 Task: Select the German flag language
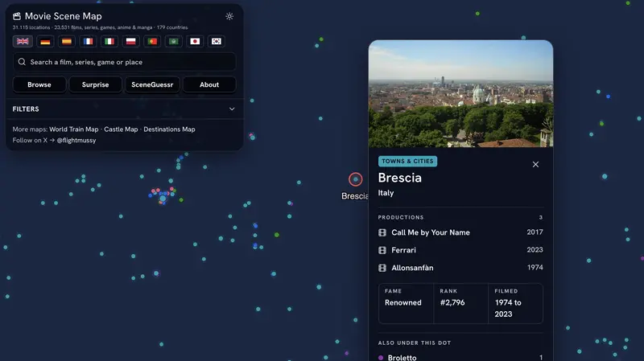click(x=45, y=42)
